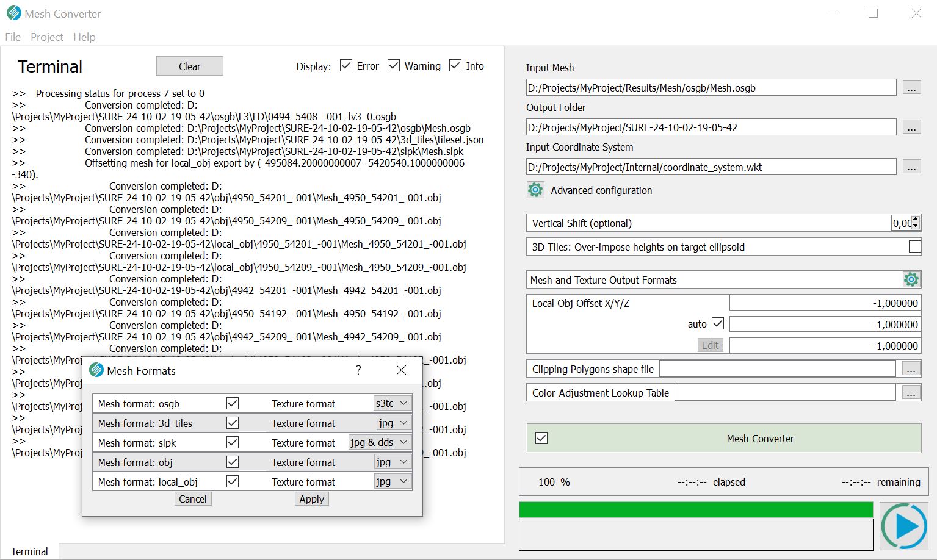Toggle Warning display checkbox
937x560 pixels.
point(394,65)
